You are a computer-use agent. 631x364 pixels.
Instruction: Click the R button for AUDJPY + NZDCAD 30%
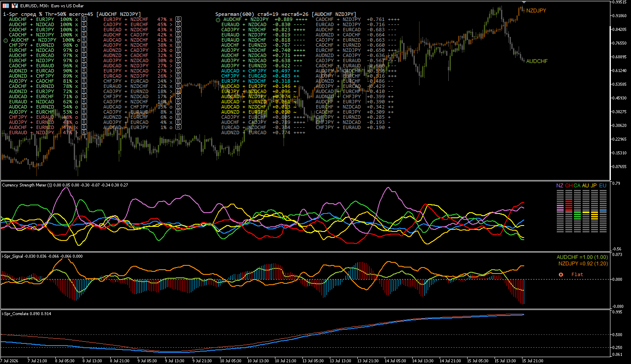[x=178, y=60]
